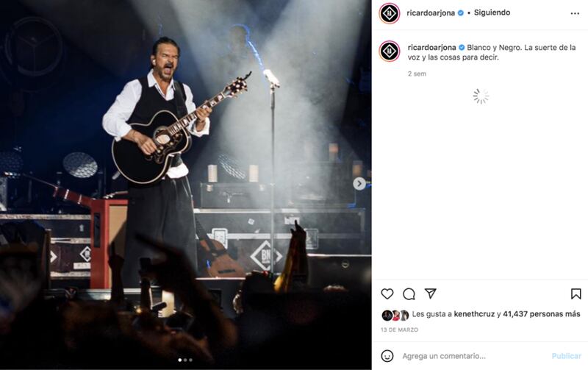The height and width of the screenshot is (370, 588).
Task: Select third carousel dot indicator
Action: click(x=190, y=360)
